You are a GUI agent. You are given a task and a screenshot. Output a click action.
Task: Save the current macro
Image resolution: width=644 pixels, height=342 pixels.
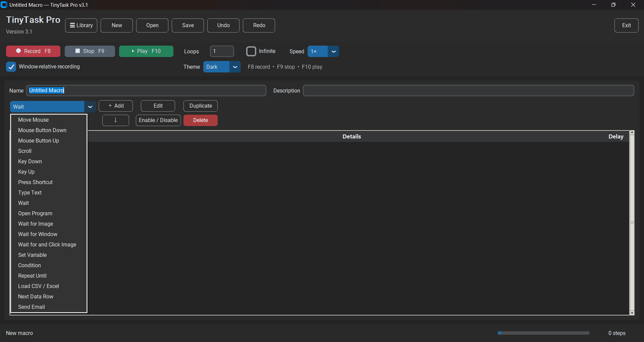click(x=188, y=25)
